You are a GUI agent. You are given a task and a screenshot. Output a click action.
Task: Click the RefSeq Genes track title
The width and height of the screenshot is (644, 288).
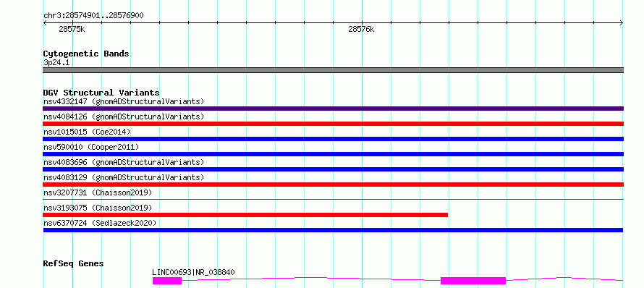coord(73,263)
